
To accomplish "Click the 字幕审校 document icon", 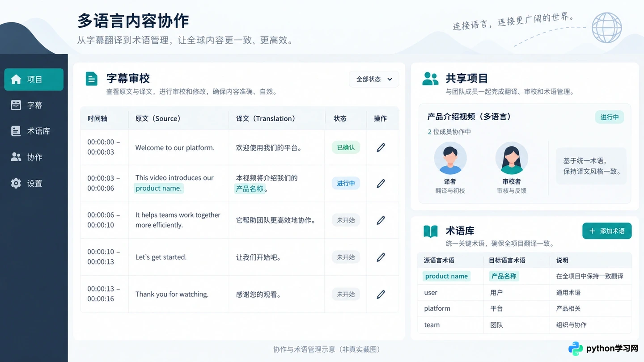I will pos(91,79).
